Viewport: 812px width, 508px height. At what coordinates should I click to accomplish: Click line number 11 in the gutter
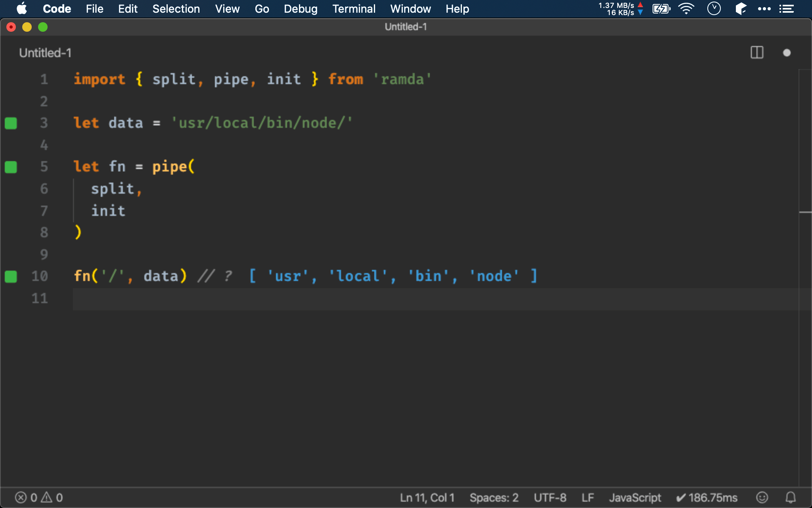[x=40, y=298]
